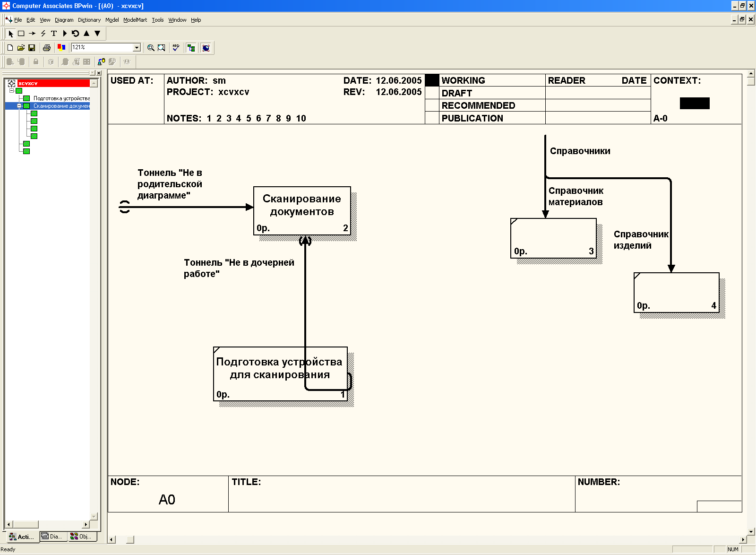
Task: Click the Справочник материалов arrow label
Action: [576, 196]
